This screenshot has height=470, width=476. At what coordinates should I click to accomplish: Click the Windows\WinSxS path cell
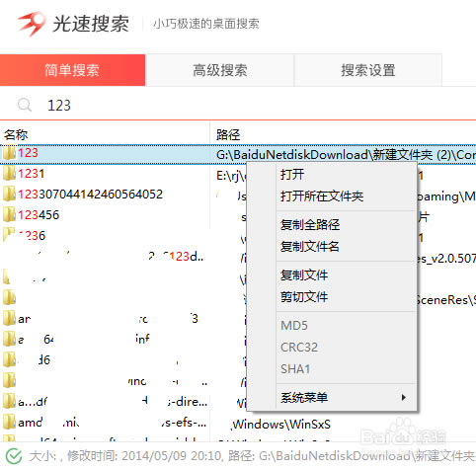(x=281, y=425)
